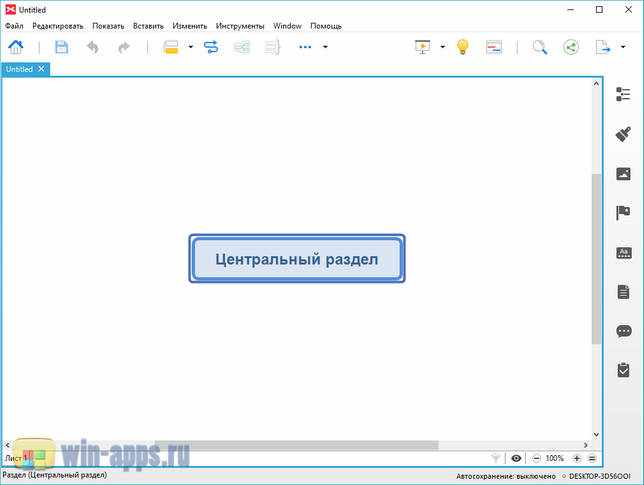Open the zoom options menu icon
This screenshot has height=485, width=644.
[x=592, y=458]
